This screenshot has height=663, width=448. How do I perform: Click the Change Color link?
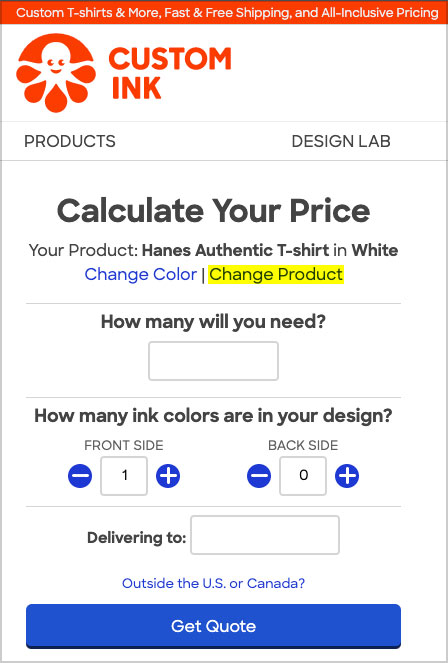141,274
